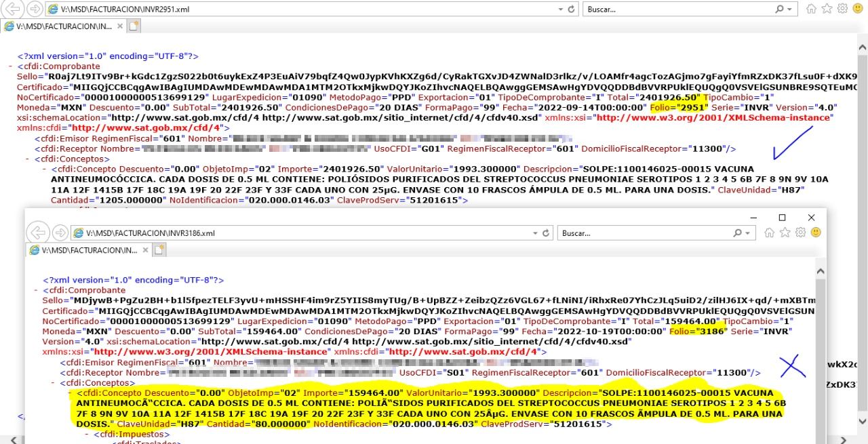
Task: Collapse cfdi:Concepto node in INVR3186.xml window
Action: pyautogui.click(x=71, y=392)
